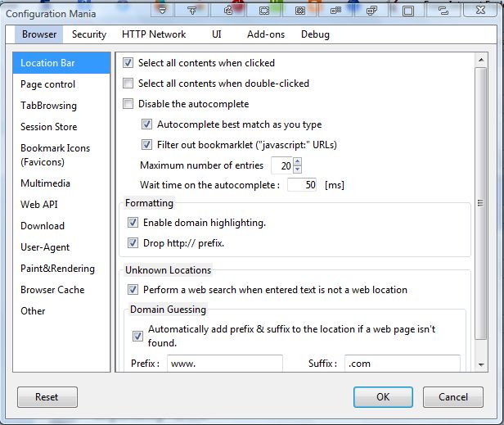Open the Security tab
Viewport: 504px width, 425px height.
[89, 34]
